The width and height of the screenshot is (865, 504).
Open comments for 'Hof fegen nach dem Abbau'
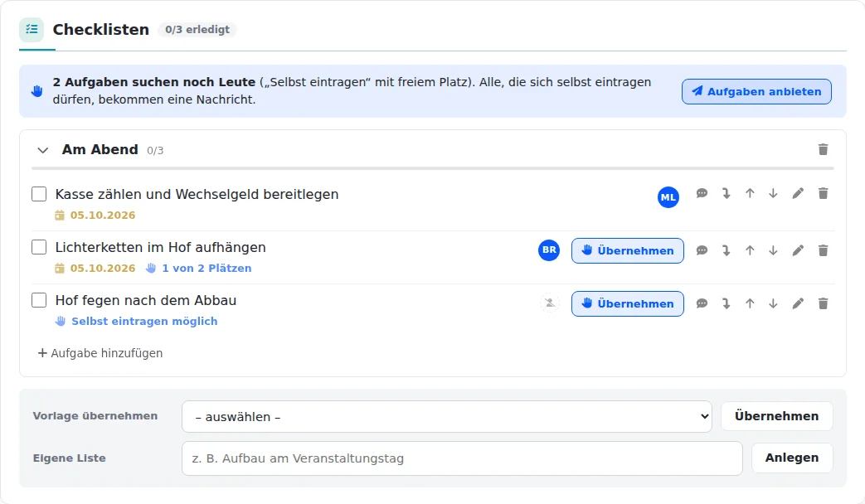(702, 303)
